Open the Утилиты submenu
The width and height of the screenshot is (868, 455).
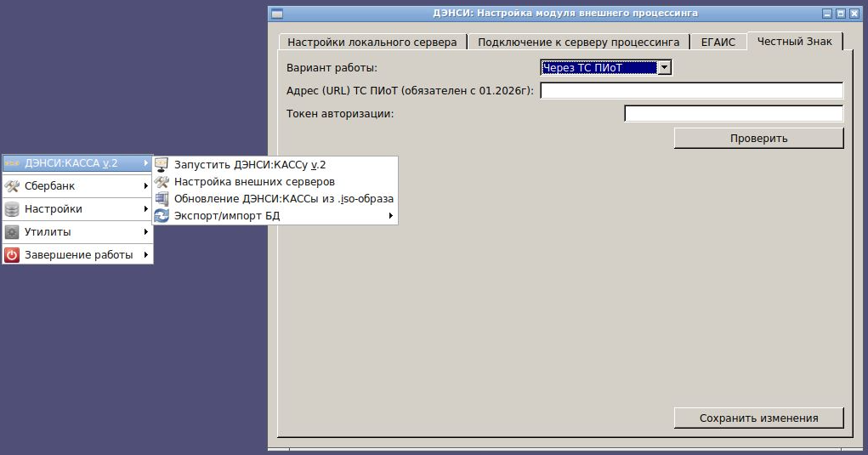(x=77, y=232)
